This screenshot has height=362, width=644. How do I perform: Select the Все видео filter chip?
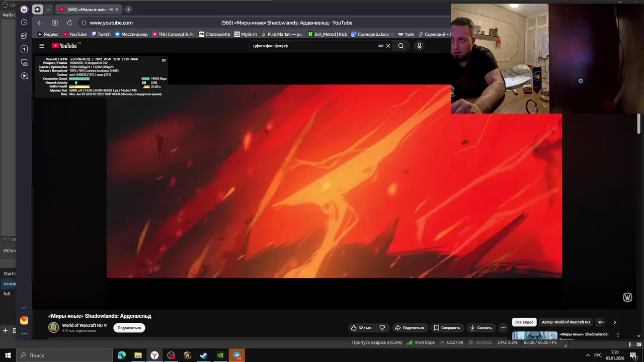coord(524,322)
